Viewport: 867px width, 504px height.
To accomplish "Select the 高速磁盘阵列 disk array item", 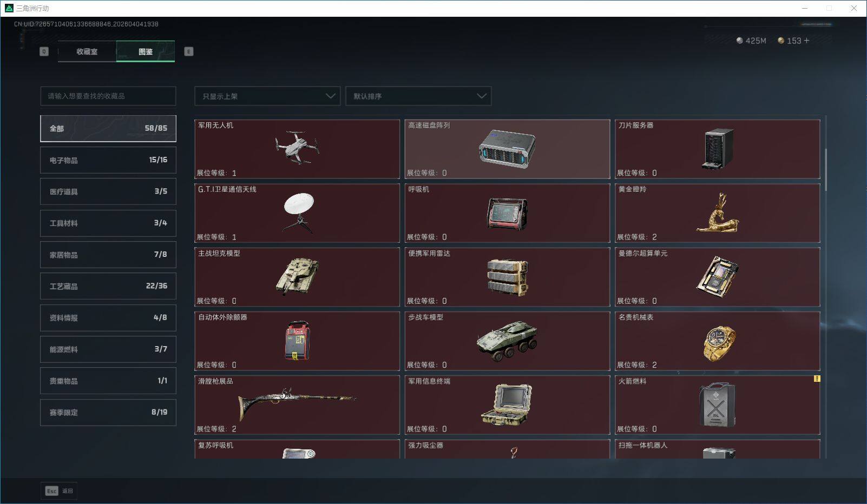I will click(x=507, y=149).
